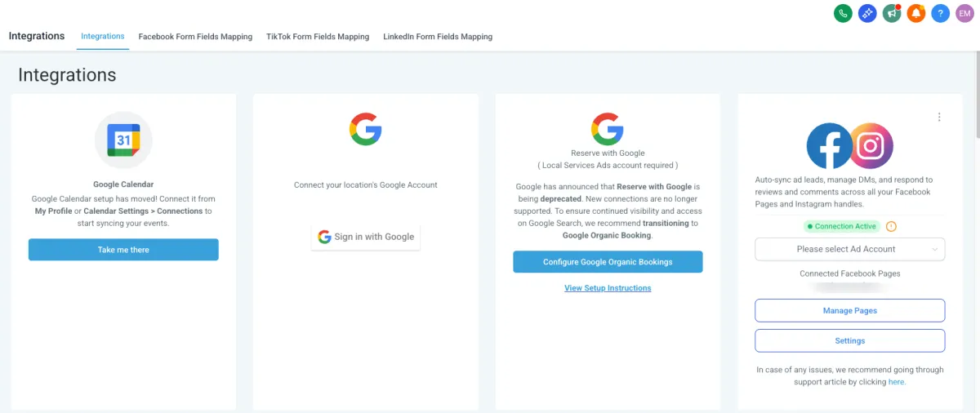Image resolution: width=980 pixels, height=413 pixels.
Task: Click the Take me there button
Action: pyautogui.click(x=123, y=250)
